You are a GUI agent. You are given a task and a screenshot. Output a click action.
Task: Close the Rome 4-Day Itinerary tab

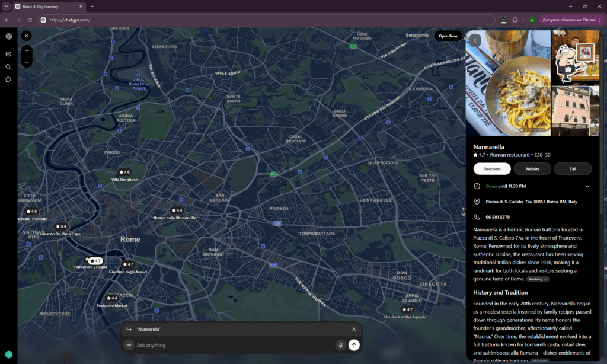click(81, 7)
